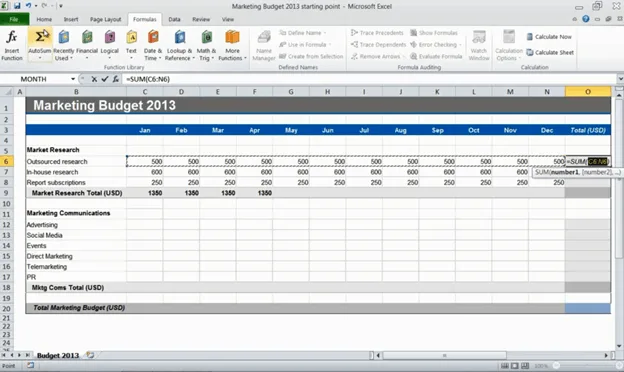The width and height of the screenshot is (624, 372).
Task: Open Recently Used functions list
Action: (64, 45)
